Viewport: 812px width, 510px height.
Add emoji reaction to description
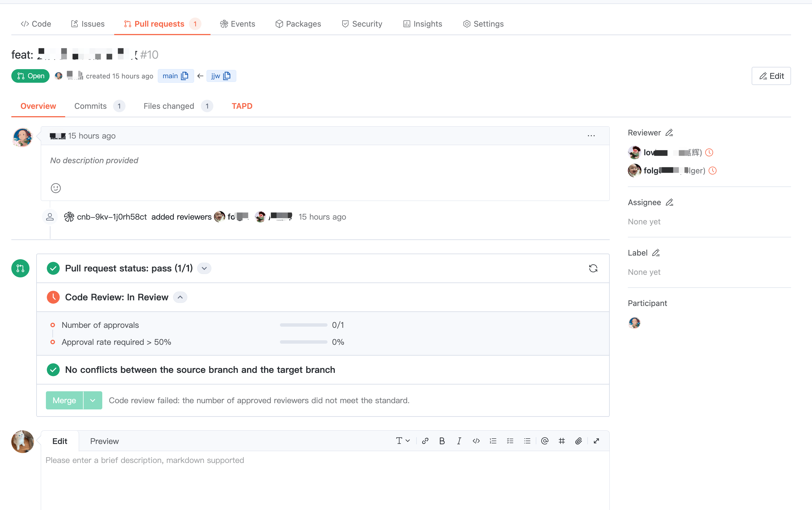pos(56,188)
